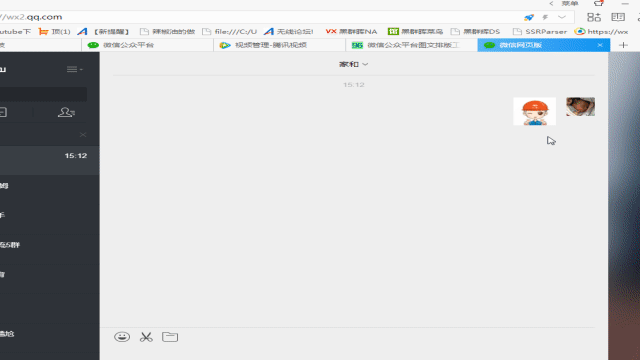
Task: Open the 黑群晖DS bookmark
Action: tap(476, 31)
